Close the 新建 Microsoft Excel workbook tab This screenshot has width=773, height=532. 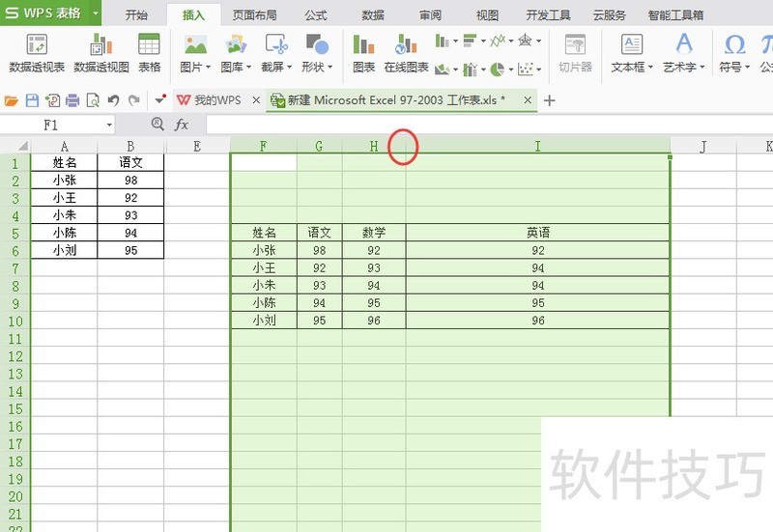point(528,100)
